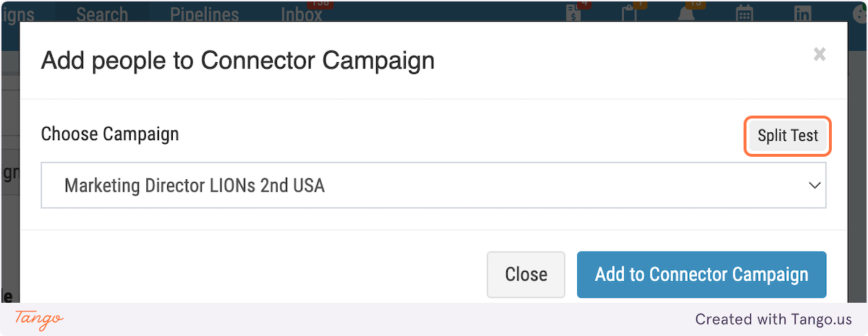This screenshot has width=868, height=336.
Task: Open the clipboard tasks icon
Action: pyautogui.click(x=629, y=13)
